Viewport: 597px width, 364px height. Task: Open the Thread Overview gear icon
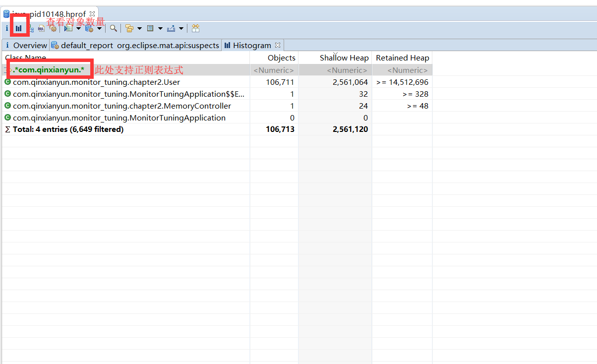tap(53, 28)
